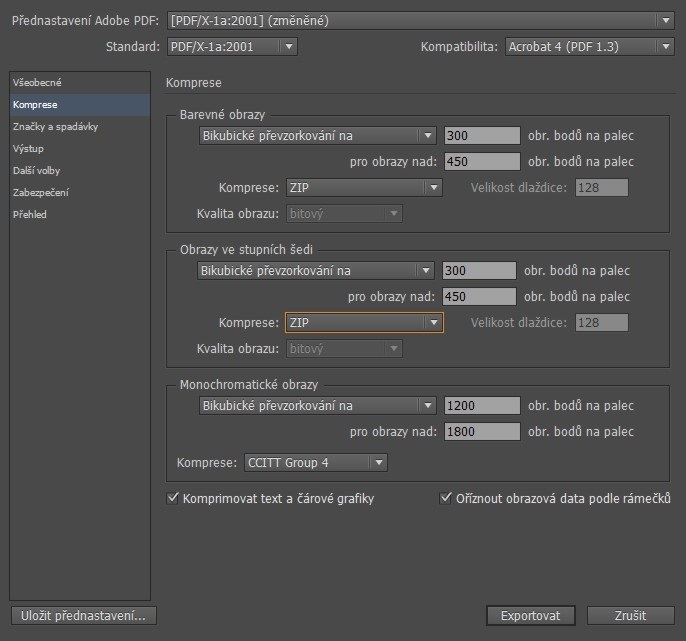Open the Přehled section
Screen dimensions: 686x641
coord(80,214)
